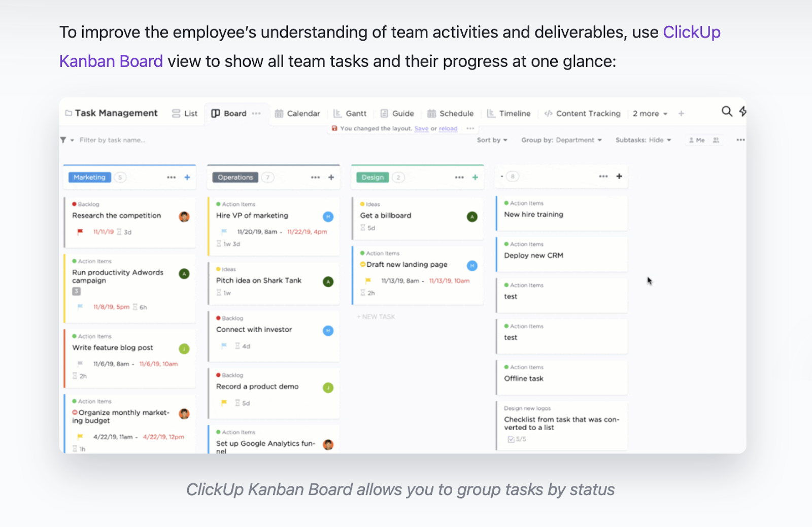This screenshot has width=812, height=527.
Task: Open the Guide tab
Action: click(x=397, y=114)
